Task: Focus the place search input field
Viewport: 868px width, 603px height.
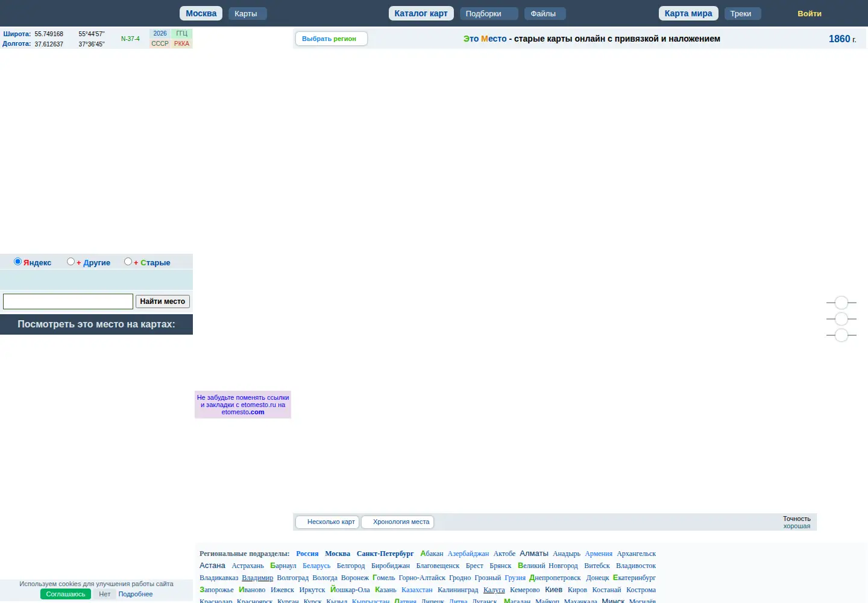Action: pos(68,301)
